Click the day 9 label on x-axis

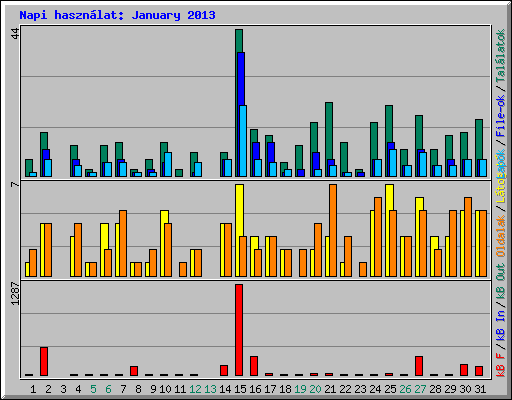point(153,389)
